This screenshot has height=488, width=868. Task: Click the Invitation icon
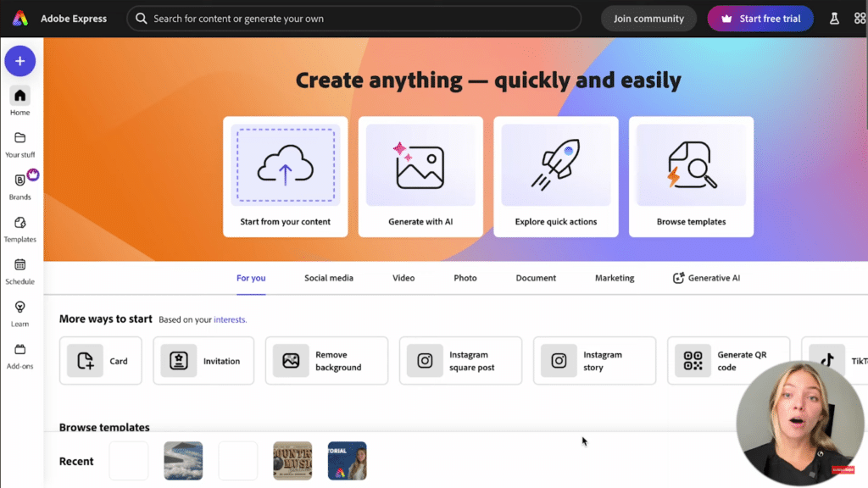coord(179,361)
